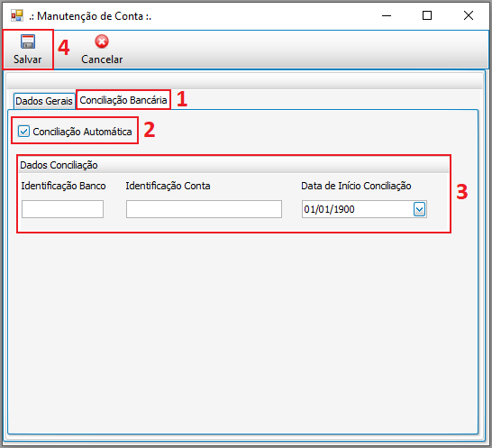The height and width of the screenshot is (448, 492).
Task: Click the Identificação Conta label
Action: pyautogui.click(x=168, y=186)
